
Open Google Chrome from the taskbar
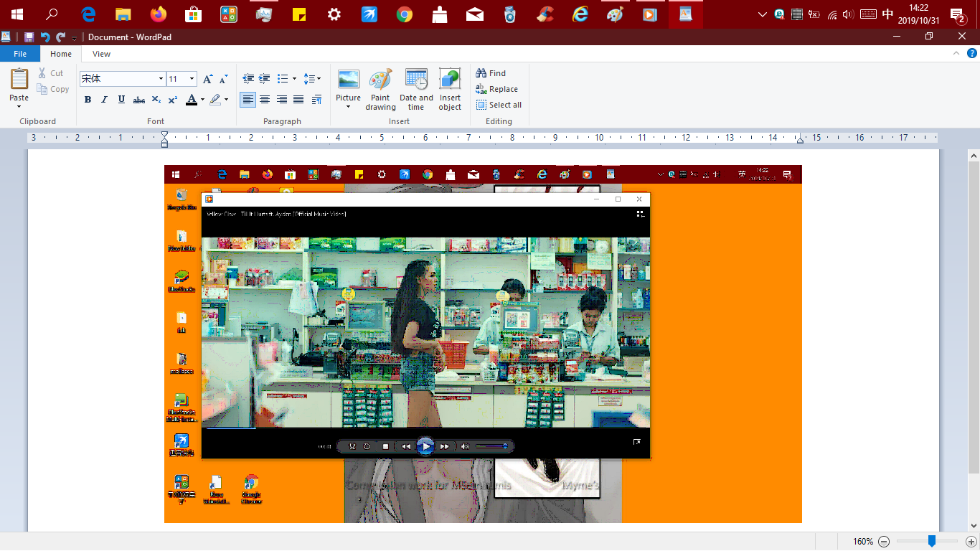[x=404, y=14]
